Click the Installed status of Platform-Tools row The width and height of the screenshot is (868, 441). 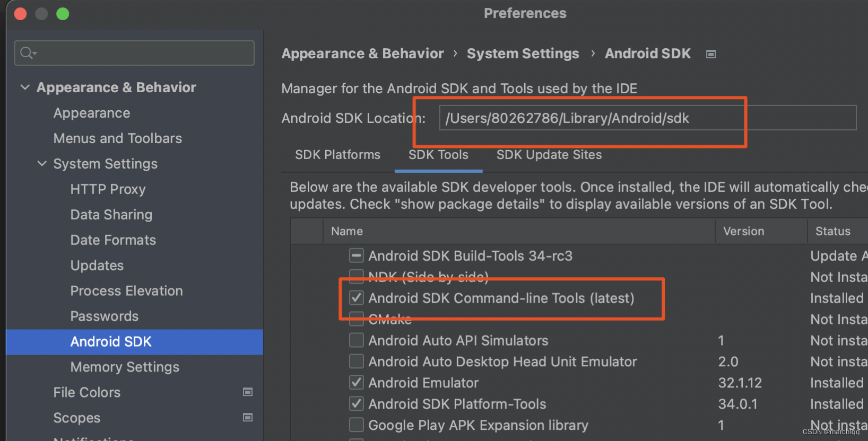pos(837,404)
